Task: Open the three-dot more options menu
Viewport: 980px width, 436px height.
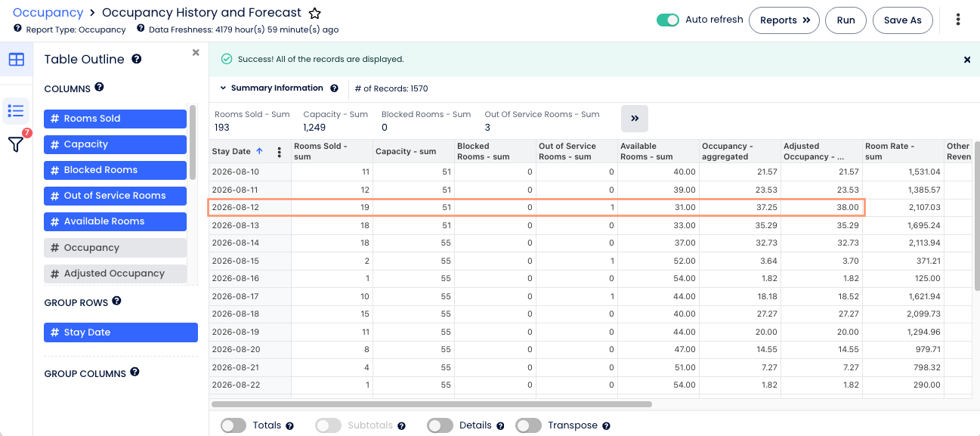Action: pos(958,20)
